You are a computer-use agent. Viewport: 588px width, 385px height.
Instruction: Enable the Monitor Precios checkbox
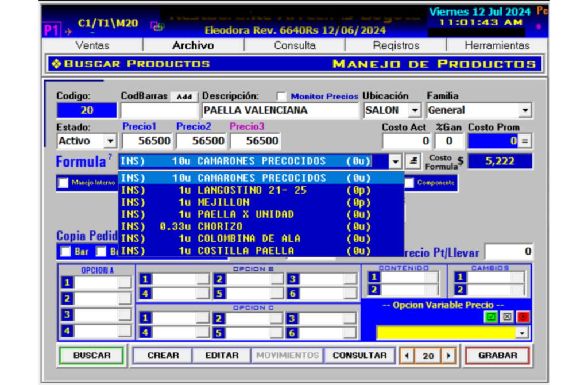click(x=281, y=97)
